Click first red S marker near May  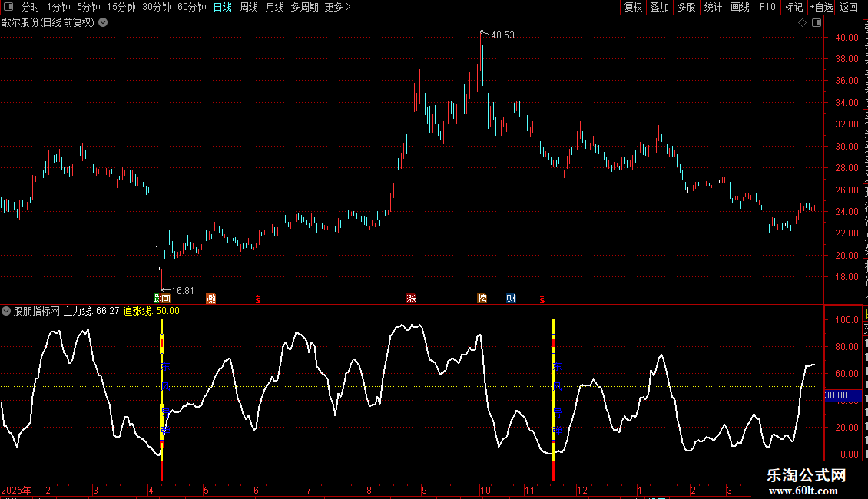(258, 299)
